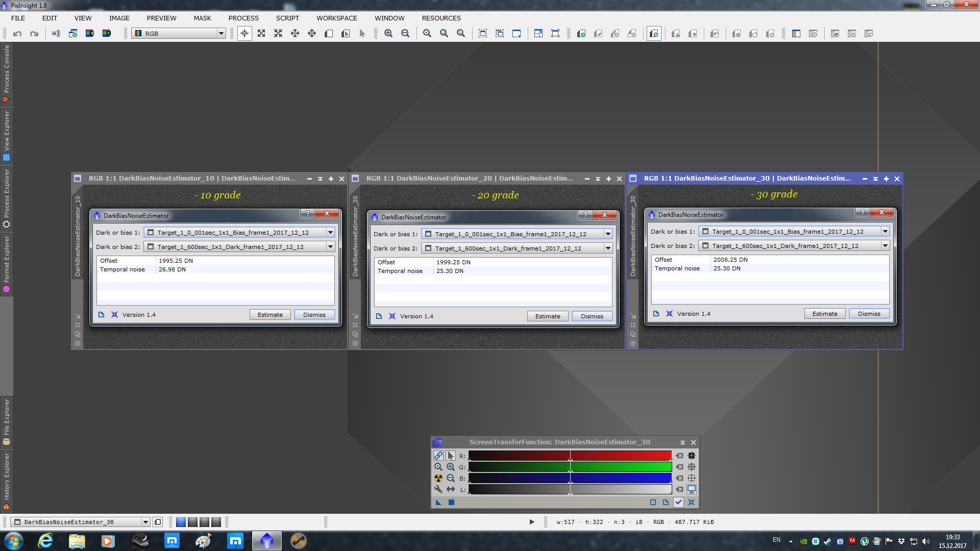Open the view selector dropdown at bottom left
This screenshot has width=980, height=551.
tap(81, 522)
